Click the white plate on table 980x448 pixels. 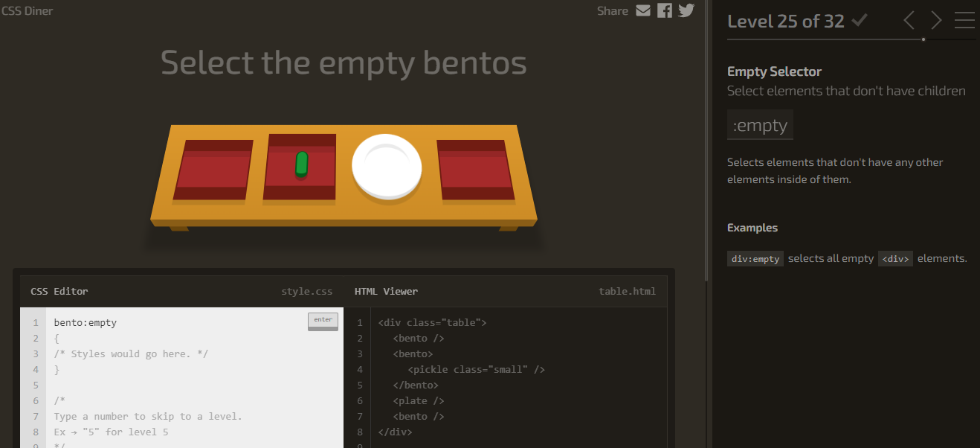click(387, 166)
